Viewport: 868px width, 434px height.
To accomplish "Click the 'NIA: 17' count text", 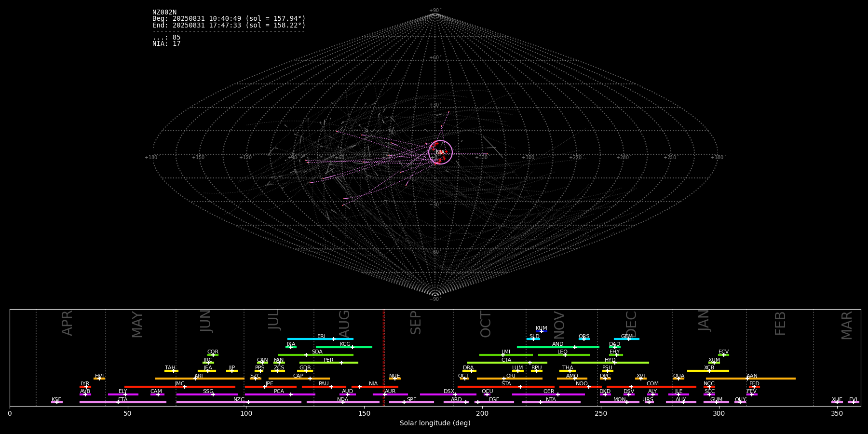I will [166, 44].
